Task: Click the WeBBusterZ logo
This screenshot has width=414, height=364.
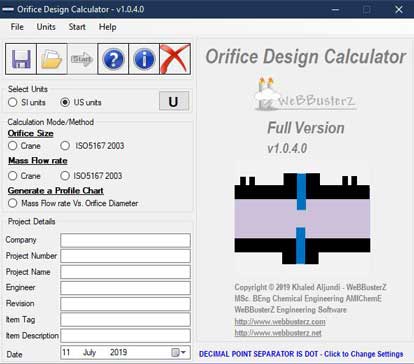Action: [305, 94]
